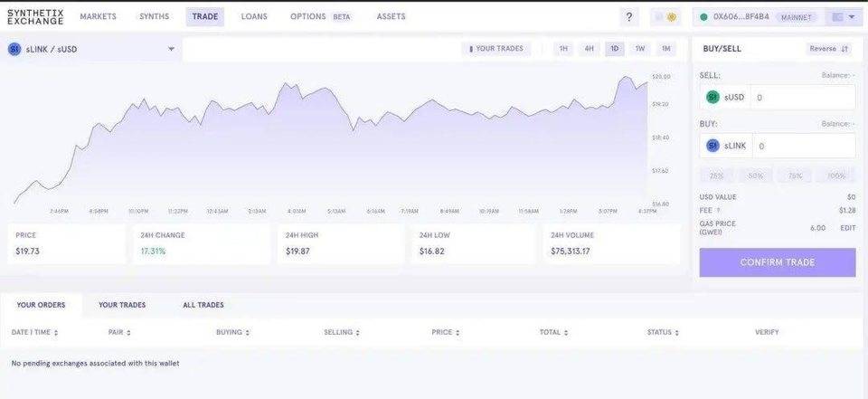Screen dimensions: 868x399
Task: Click the sLINK icon in Buy field
Action: coord(712,146)
